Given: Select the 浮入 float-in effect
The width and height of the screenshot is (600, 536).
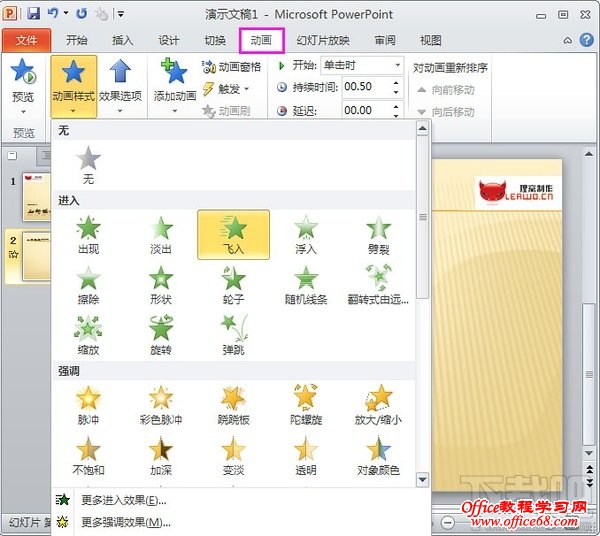Looking at the screenshot, I should click(306, 235).
